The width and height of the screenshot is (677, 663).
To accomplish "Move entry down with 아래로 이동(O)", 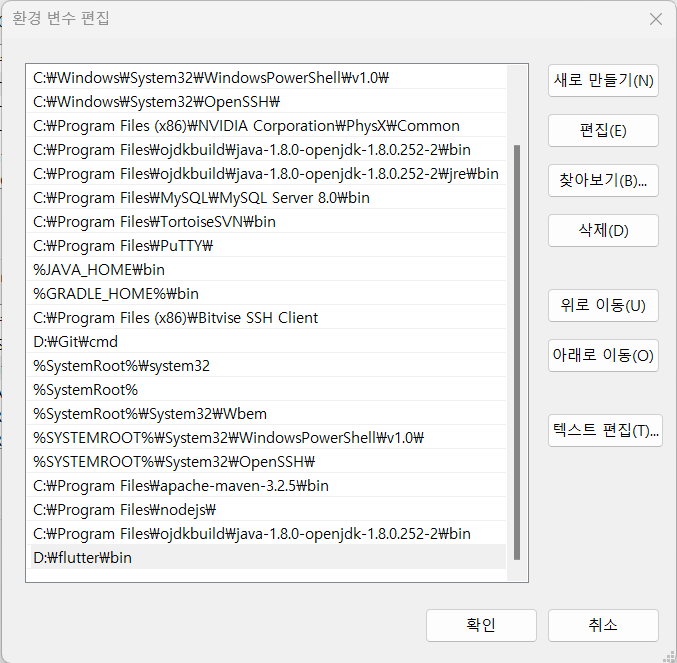I will click(x=603, y=355).
